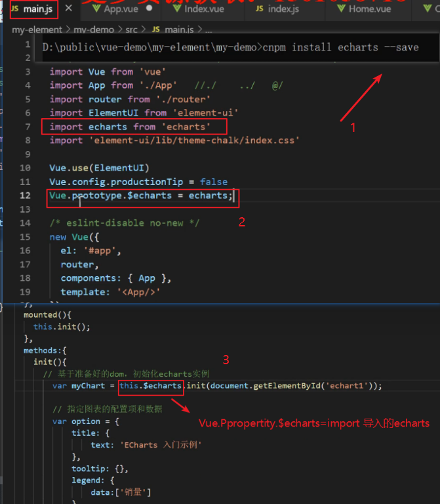Click the Vue icon on App.vue tab
The height and width of the screenshot is (504, 440).
click(96, 9)
